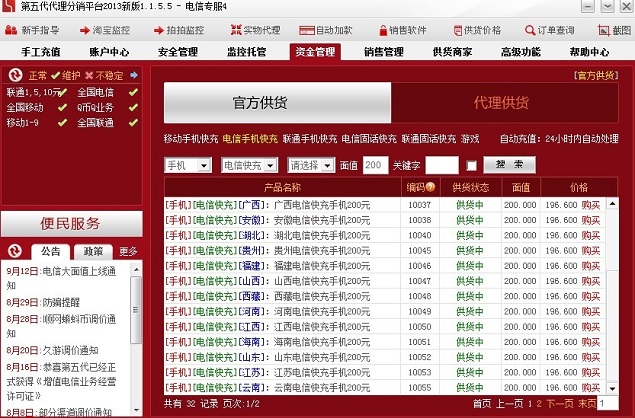Click 购买 for 广西电信快充手机200元
Image resolution: width=635 pixels, height=418 pixels.
pos(591,205)
